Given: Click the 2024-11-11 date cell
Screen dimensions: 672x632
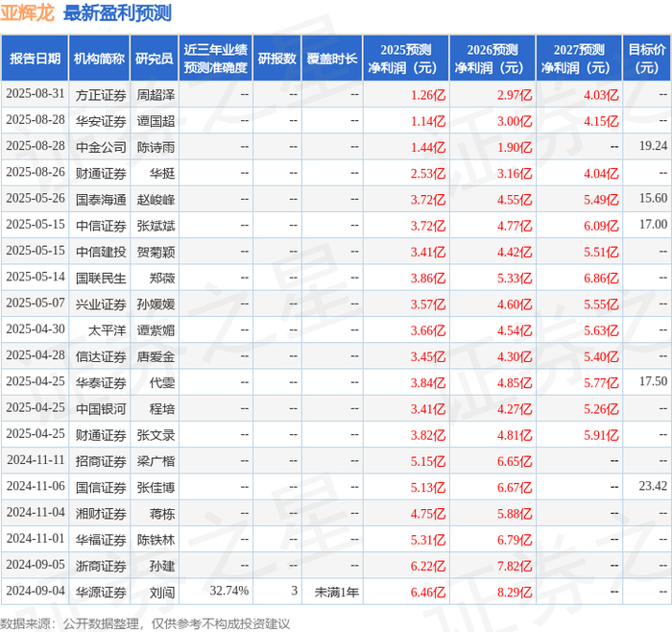Looking at the screenshot, I should pyautogui.click(x=36, y=460).
